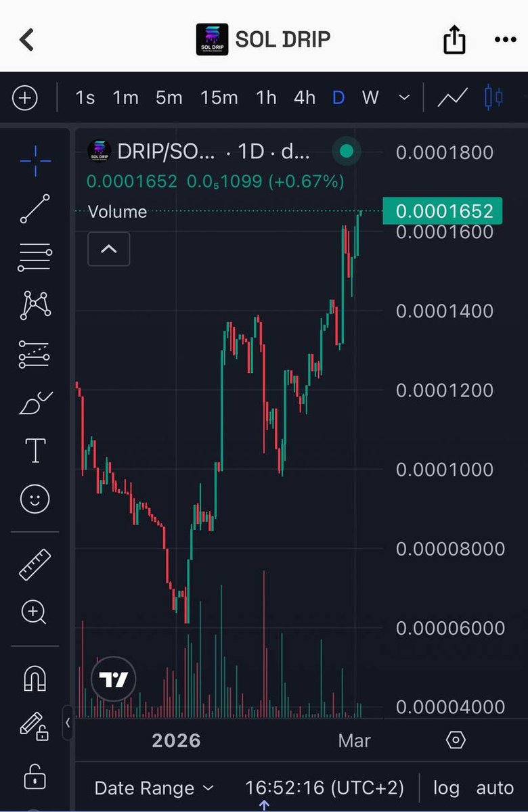Switch to line chart type
Screen dimensions: 528x812
(452, 98)
